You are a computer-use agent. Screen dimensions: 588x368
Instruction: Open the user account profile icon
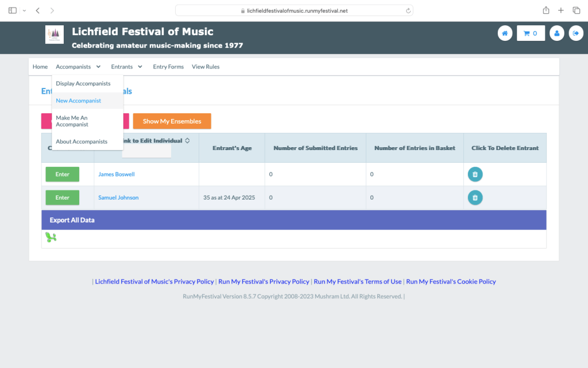pos(556,33)
